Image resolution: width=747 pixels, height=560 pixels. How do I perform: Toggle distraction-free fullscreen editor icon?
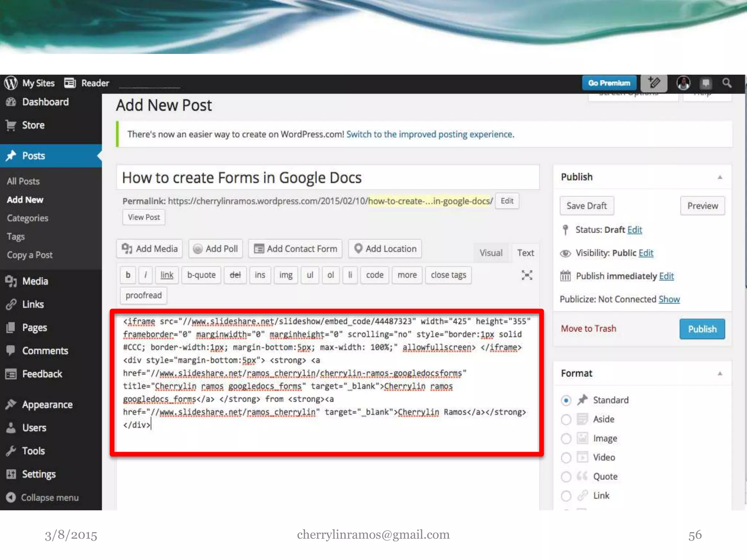click(x=527, y=275)
